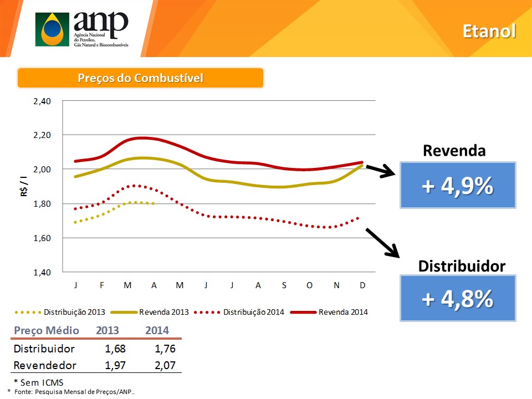This screenshot has width=532, height=399.
Task: Select the 'Etanol' slide title
Action: pos(489,31)
